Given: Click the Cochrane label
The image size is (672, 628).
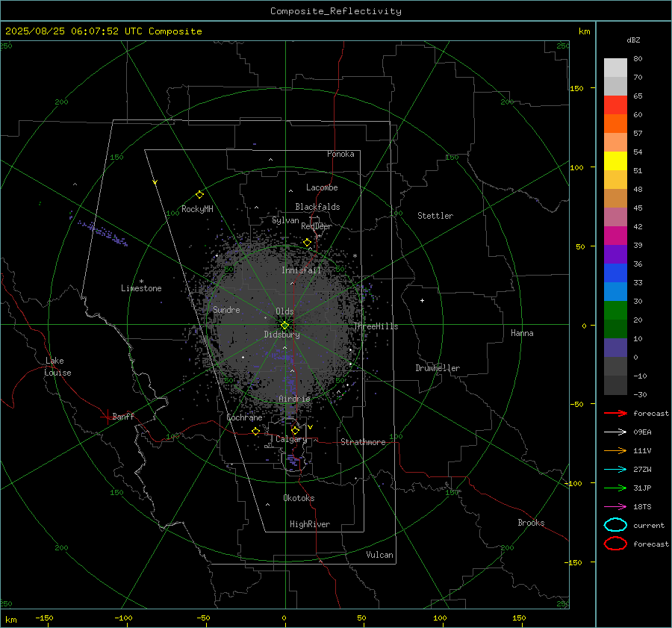Looking at the screenshot, I should (244, 417).
